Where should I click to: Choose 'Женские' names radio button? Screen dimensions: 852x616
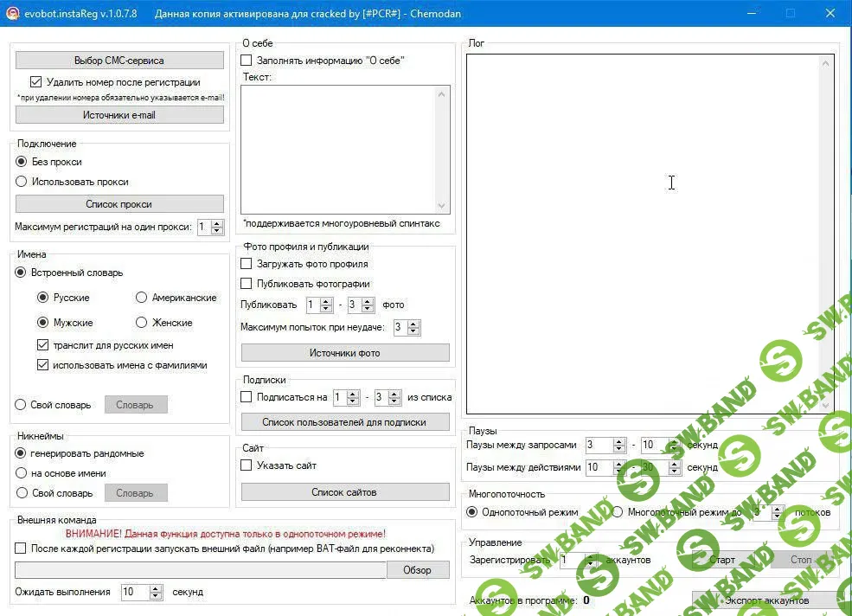pyautogui.click(x=142, y=323)
